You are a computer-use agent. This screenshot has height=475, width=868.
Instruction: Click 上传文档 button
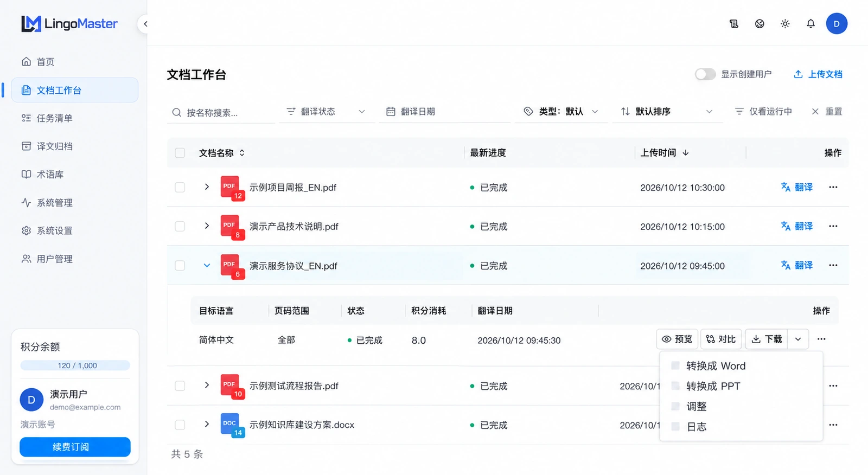point(818,74)
